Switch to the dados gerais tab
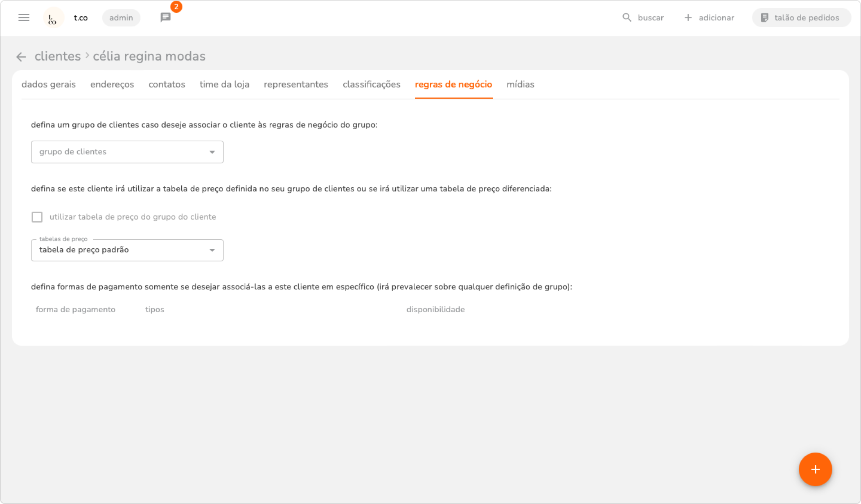 point(49,84)
